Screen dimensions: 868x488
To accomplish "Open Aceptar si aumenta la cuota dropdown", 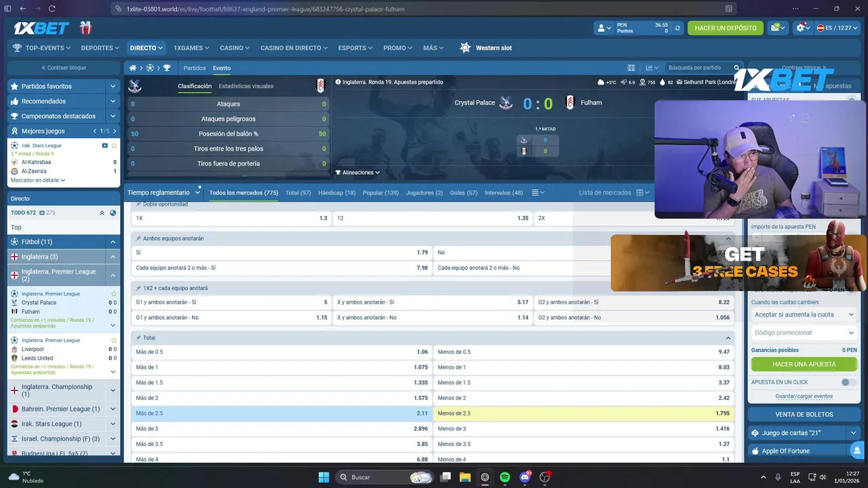I will (x=804, y=314).
